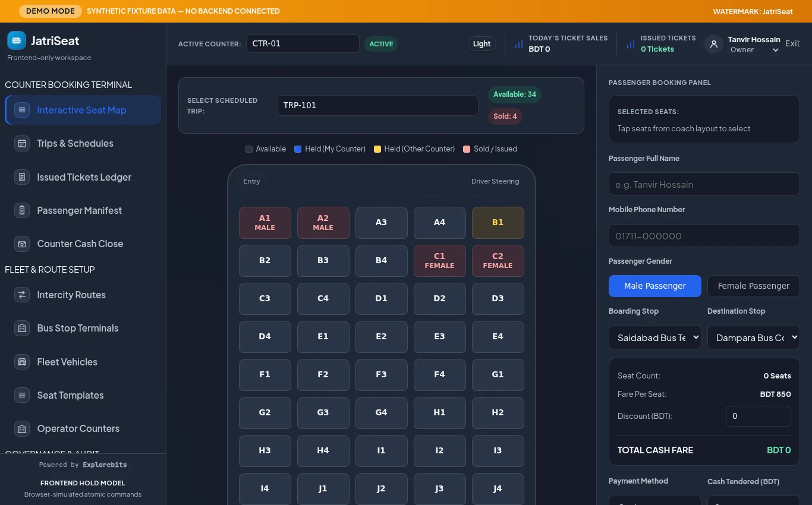Click the Sold / Issued pink swatch

(467, 149)
